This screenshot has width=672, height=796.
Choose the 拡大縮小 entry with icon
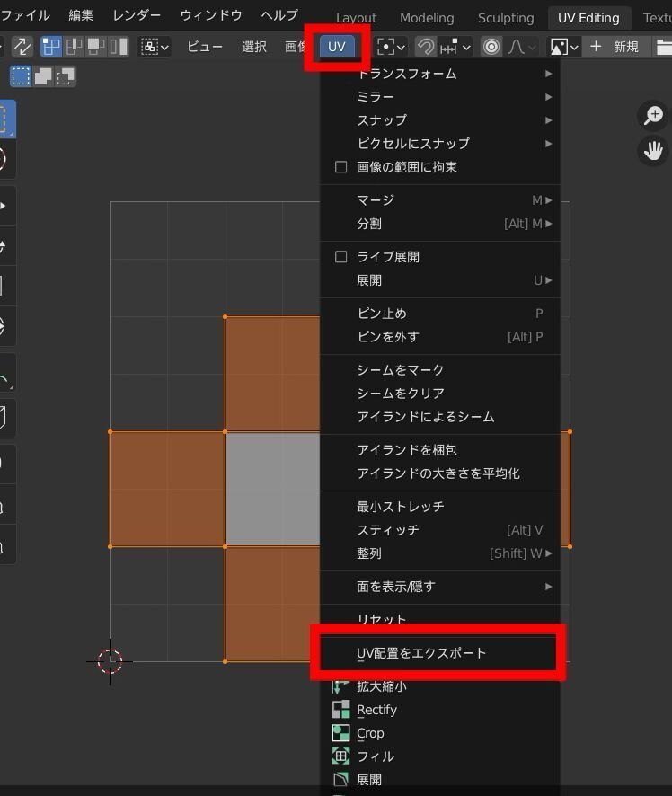(x=440, y=686)
